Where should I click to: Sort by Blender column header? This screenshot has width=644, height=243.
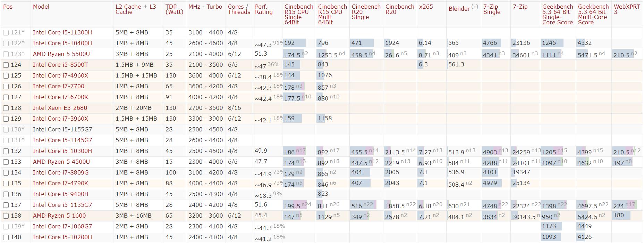pos(459,9)
